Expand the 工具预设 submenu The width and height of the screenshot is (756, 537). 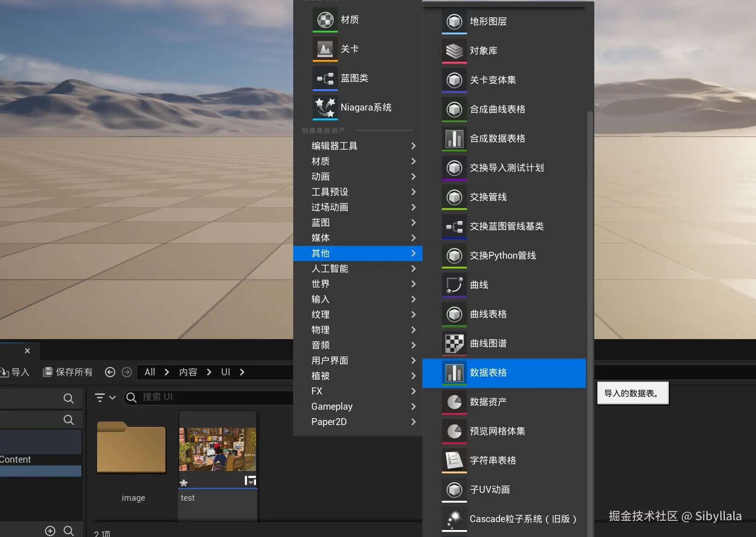tap(358, 192)
